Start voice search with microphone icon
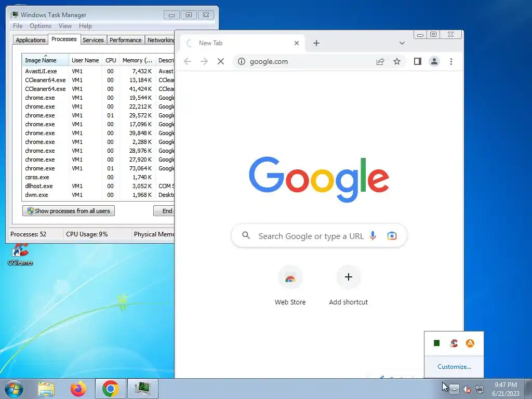The image size is (532, 399). point(373,235)
